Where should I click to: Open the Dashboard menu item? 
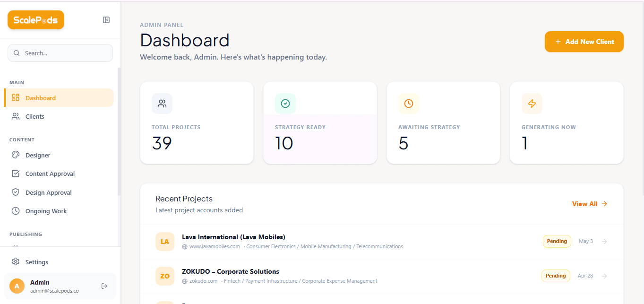click(59, 97)
